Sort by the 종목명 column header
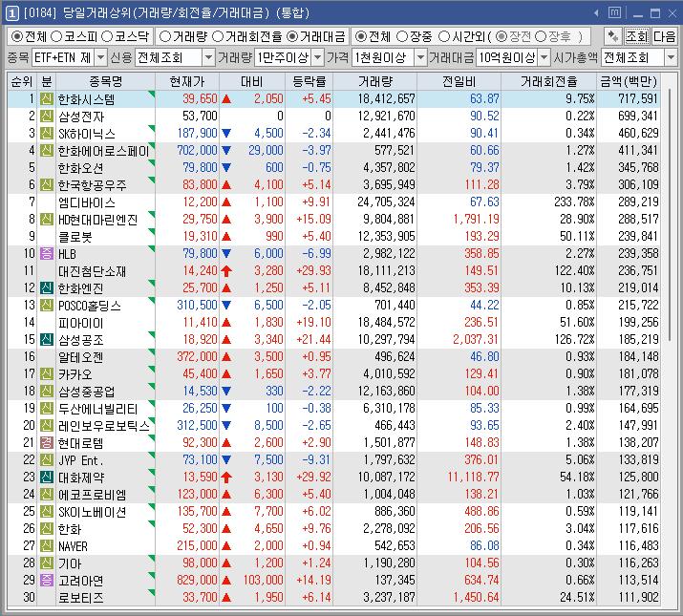This screenshot has height=616, width=683. (x=105, y=81)
